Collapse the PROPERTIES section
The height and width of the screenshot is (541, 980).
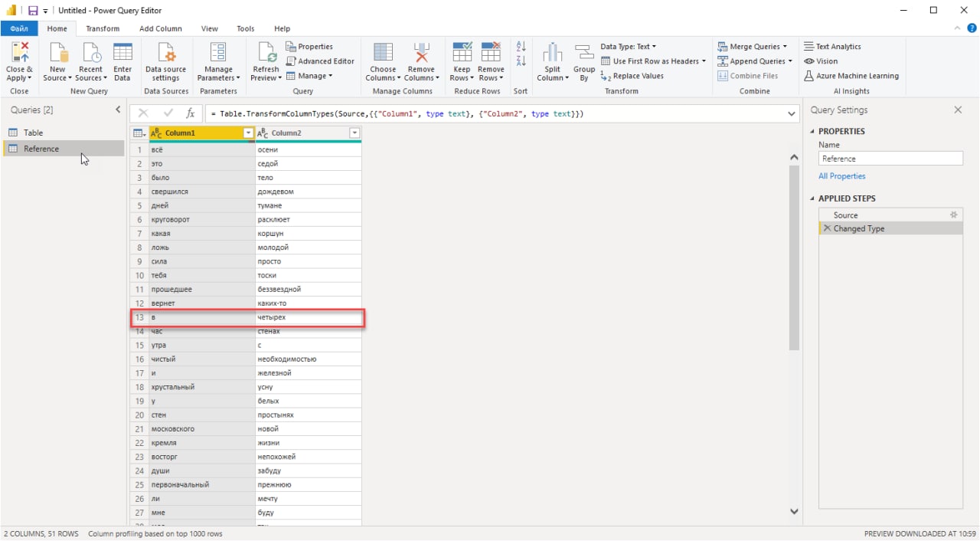coord(813,131)
